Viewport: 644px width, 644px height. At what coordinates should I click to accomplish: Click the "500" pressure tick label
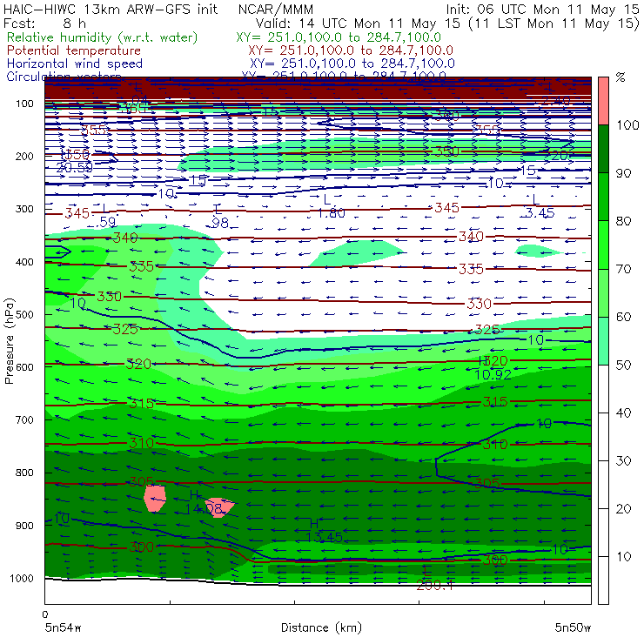(x=24, y=314)
